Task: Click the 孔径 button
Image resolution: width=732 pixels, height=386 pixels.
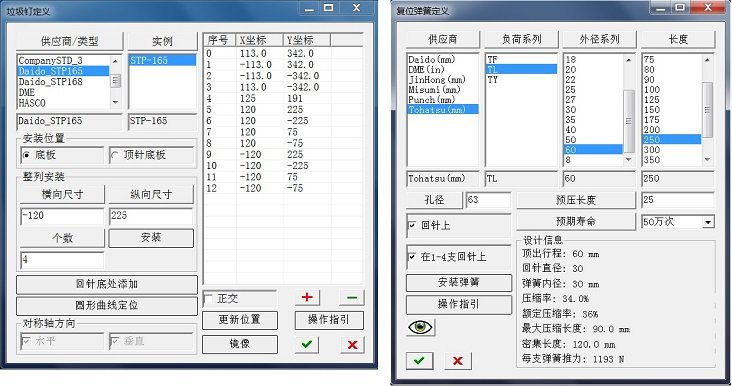Action: click(x=434, y=200)
